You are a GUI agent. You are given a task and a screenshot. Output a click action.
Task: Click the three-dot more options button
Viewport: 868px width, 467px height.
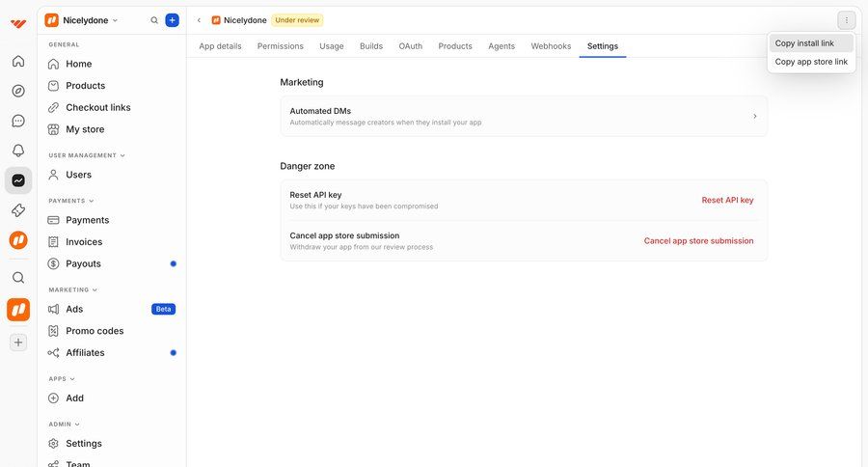(846, 20)
